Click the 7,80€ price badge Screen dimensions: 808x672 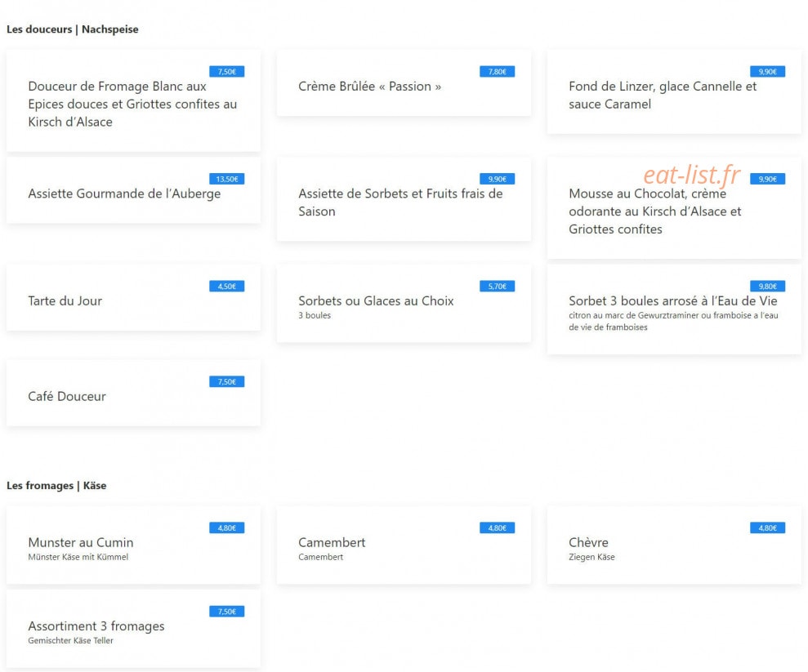point(497,72)
